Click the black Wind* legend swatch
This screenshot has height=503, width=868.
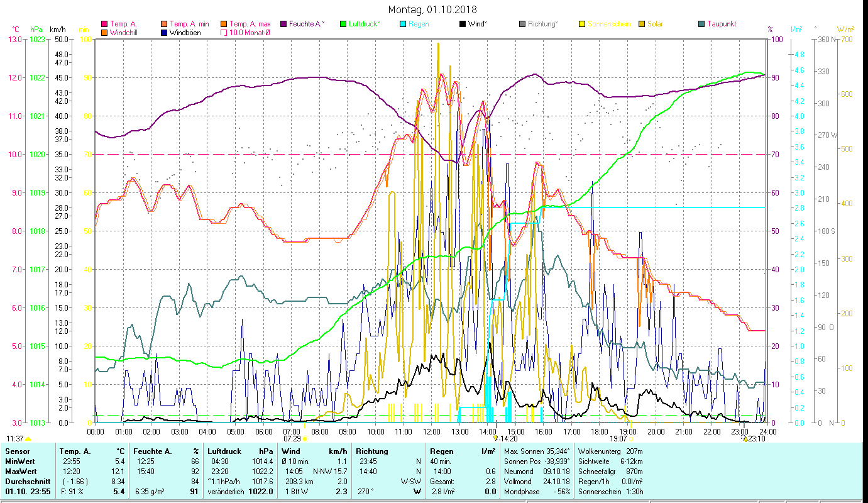coord(462,24)
